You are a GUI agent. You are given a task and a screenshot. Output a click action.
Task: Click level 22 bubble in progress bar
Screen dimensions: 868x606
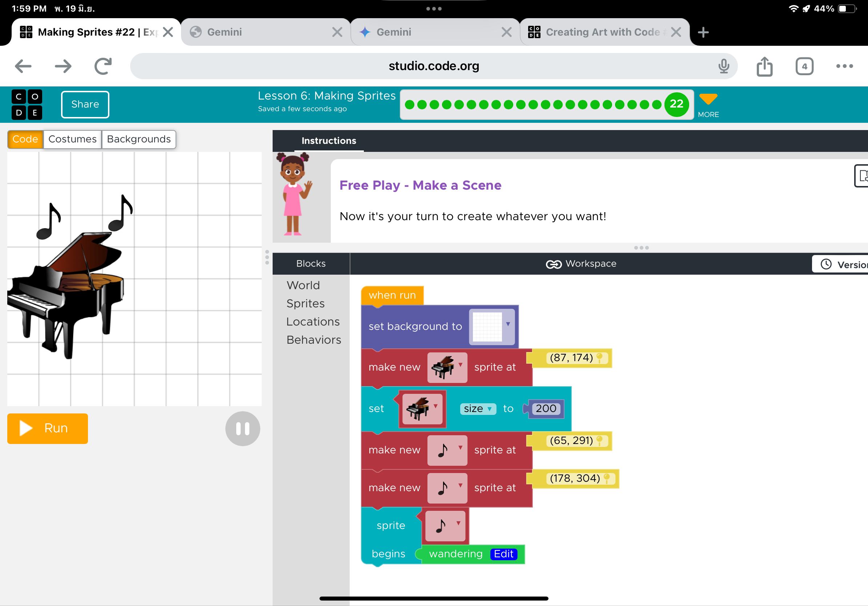[676, 104]
